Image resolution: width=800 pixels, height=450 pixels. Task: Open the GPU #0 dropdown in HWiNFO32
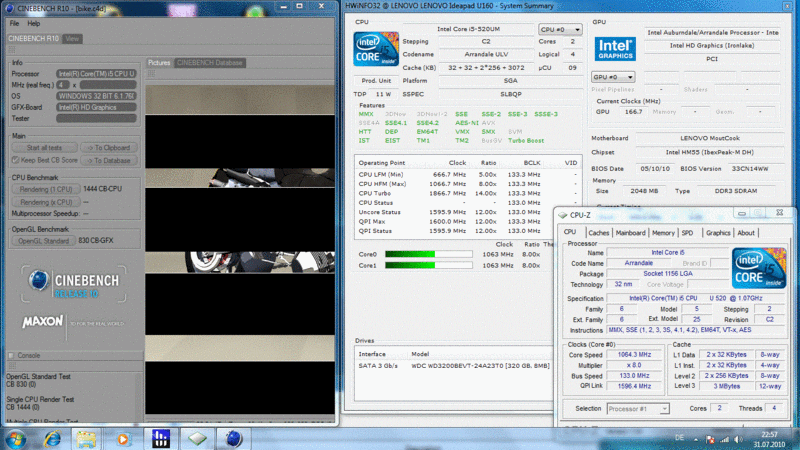pos(612,77)
